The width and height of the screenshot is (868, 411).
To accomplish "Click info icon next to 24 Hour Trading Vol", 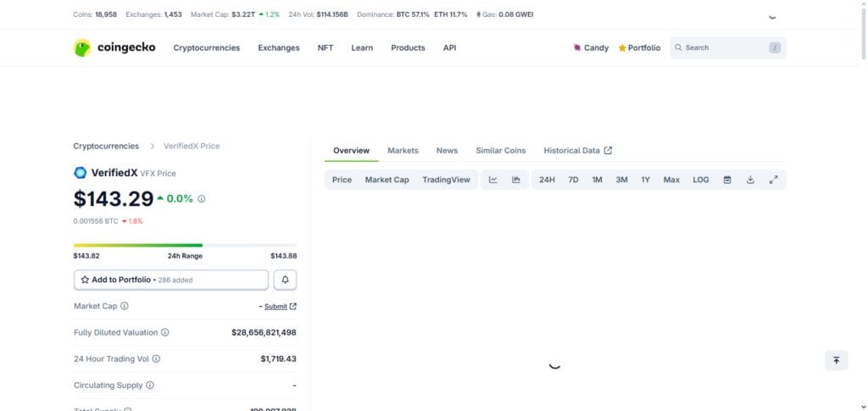I will pyautogui.click(x=156, y=359).
